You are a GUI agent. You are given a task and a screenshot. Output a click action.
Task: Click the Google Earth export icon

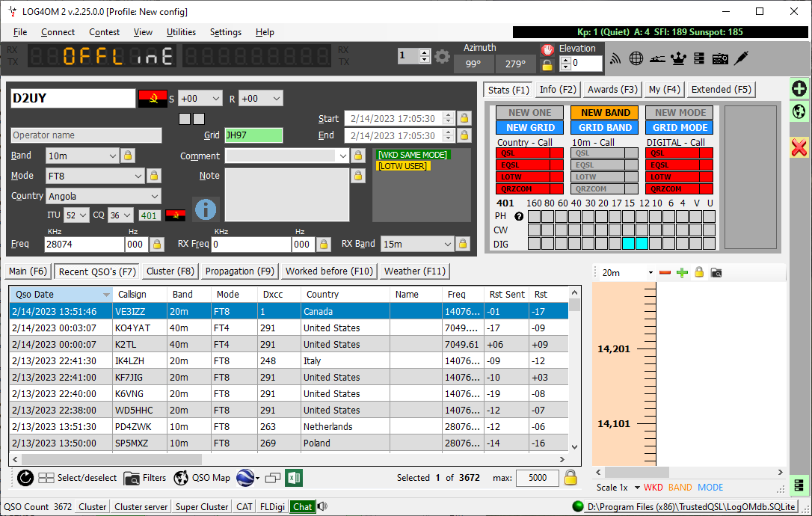coord(245,478)
